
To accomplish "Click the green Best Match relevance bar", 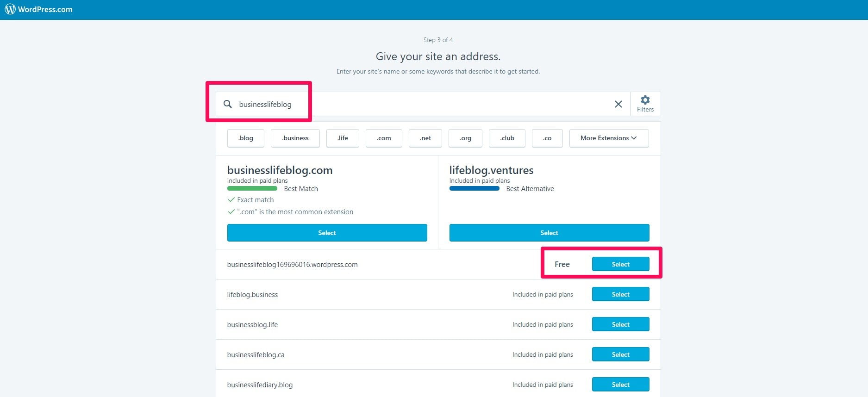I will coord(252,188).
